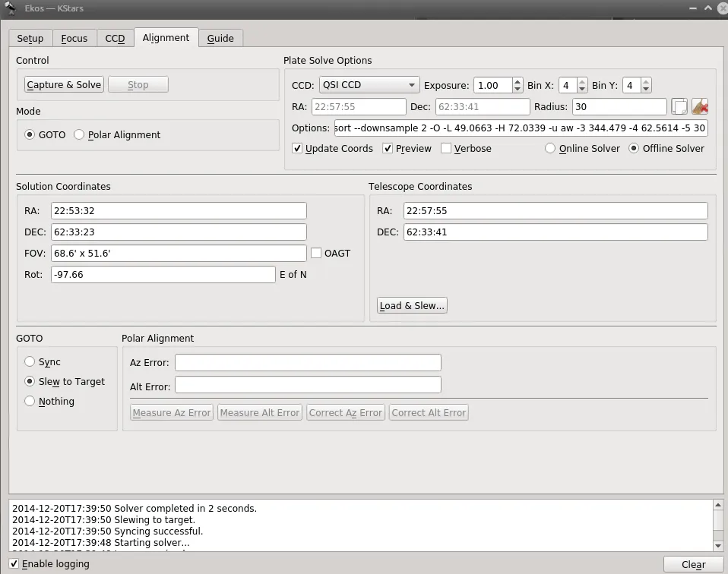728x574 pixels.
Task: Minimize the Ekos window
Action: pyautogui.click(x=693, y=8)
